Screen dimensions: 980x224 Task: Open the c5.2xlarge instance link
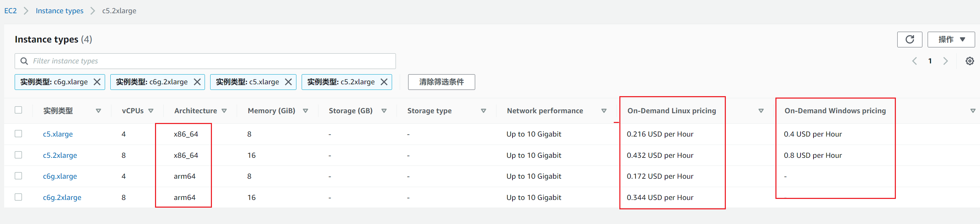point(60,155)
